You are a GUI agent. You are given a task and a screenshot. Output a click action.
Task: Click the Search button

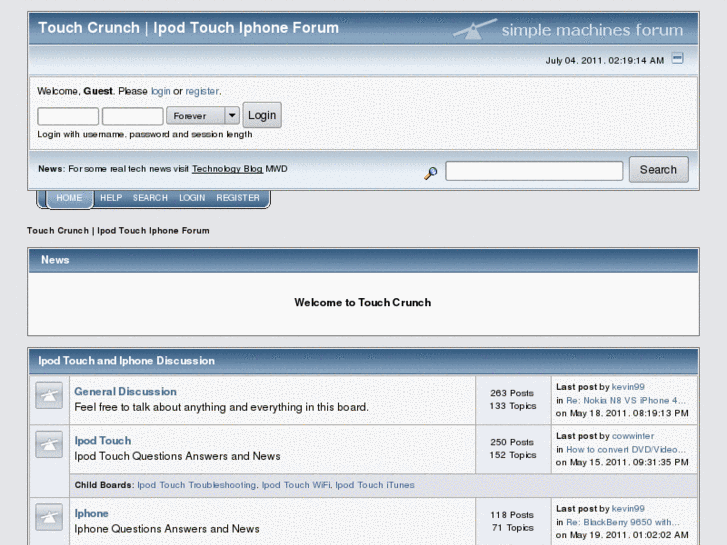pos(658,170)
